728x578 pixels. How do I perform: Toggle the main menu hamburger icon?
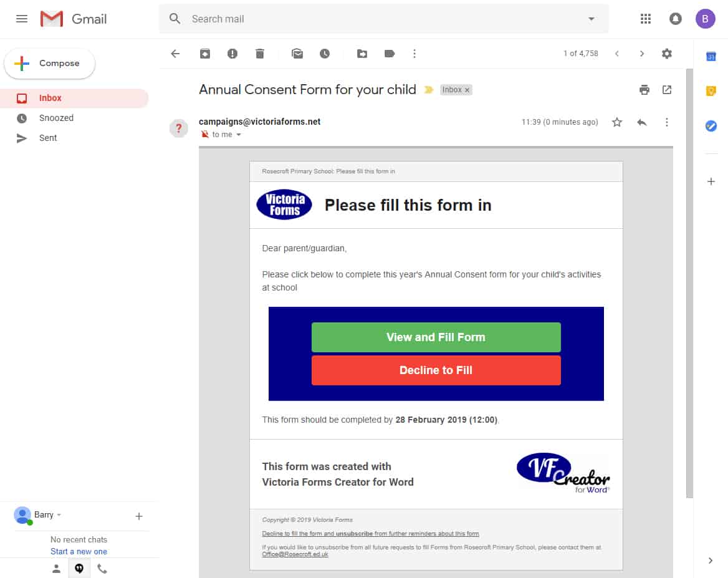pos(22,19)
